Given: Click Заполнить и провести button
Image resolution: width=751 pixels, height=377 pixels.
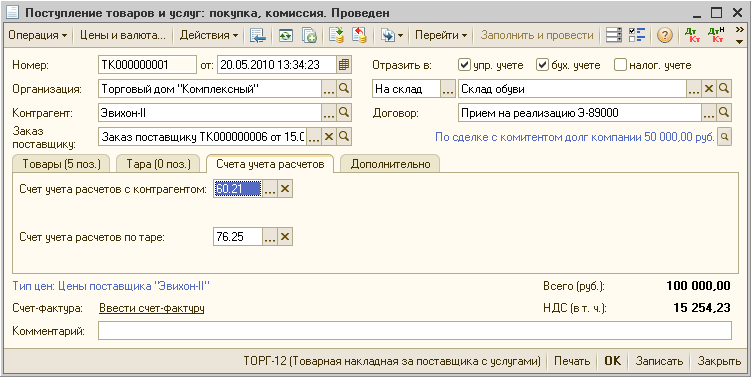Looking at the screenshot, I should tap(537, 35).
